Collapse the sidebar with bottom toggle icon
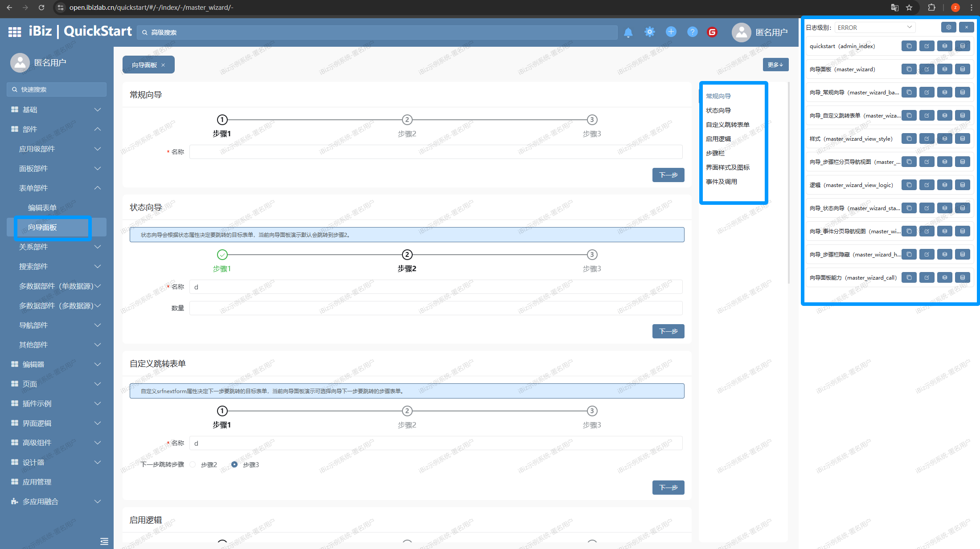 [x=104, y=541]
